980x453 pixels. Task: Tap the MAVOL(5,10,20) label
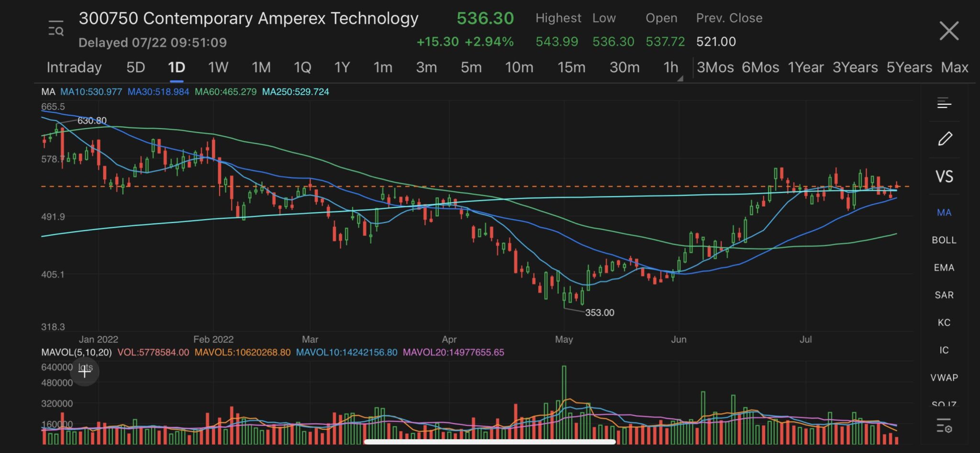tap(77, 353)
